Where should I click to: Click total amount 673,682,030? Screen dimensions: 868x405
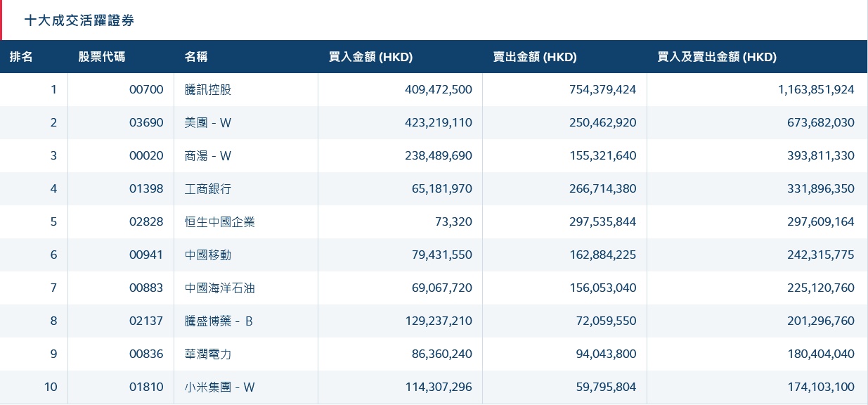point(821,122)
